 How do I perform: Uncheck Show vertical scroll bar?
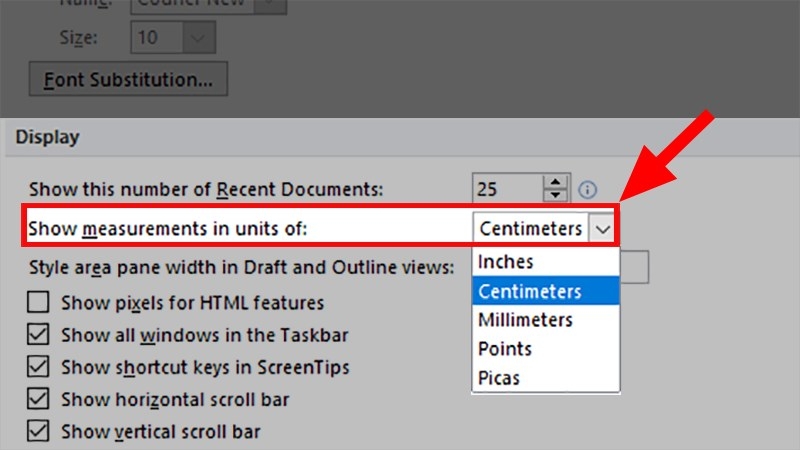[x=39, y=432]
